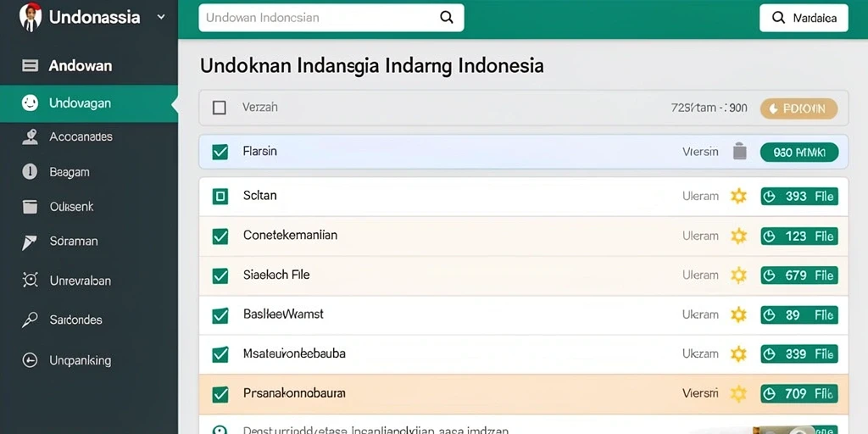Go to Beagam in the sidebar
The width and height of the screenshot is (868, 434).
point(70,172)
